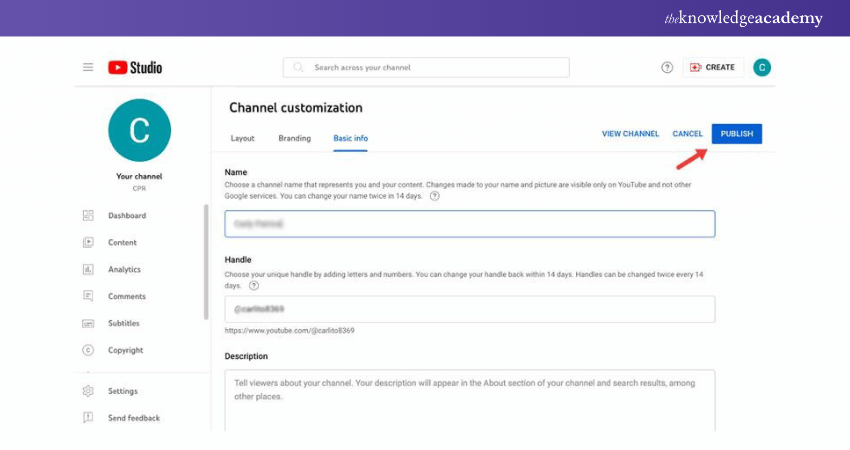850x450 pixels.
Task: Click the Subtitles sidebar icon
Action: [88, 323]
